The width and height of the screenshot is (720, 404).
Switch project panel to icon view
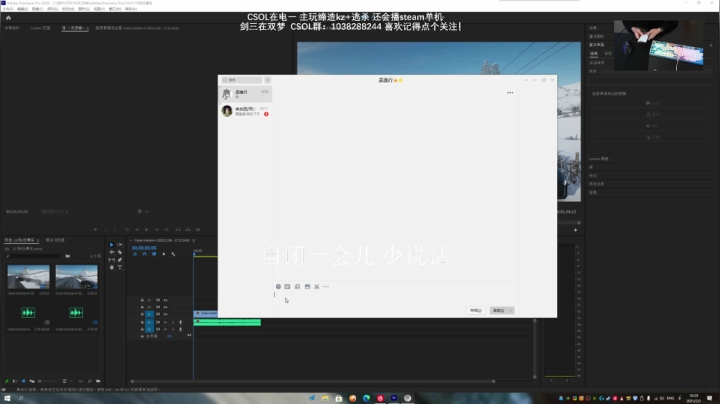point(23,381)
